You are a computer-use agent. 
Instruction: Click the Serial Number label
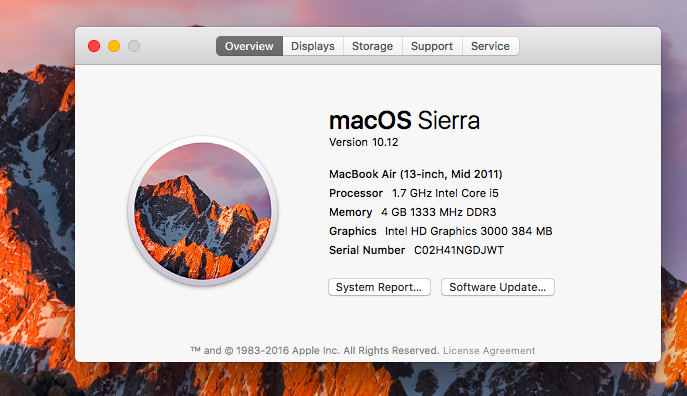pos(367,250)
